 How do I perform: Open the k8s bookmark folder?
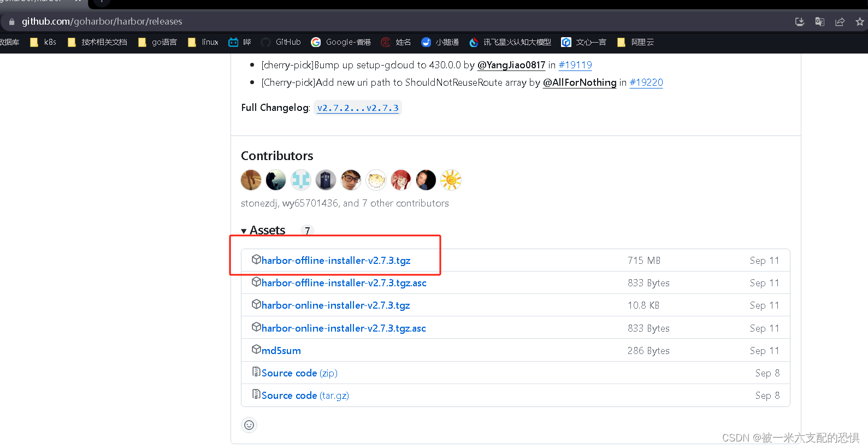coord(43,42)
